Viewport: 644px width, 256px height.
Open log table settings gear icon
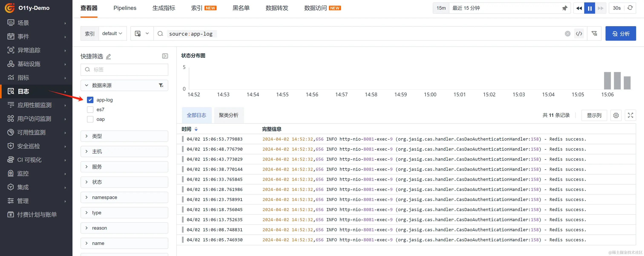[x=616, y=115]
